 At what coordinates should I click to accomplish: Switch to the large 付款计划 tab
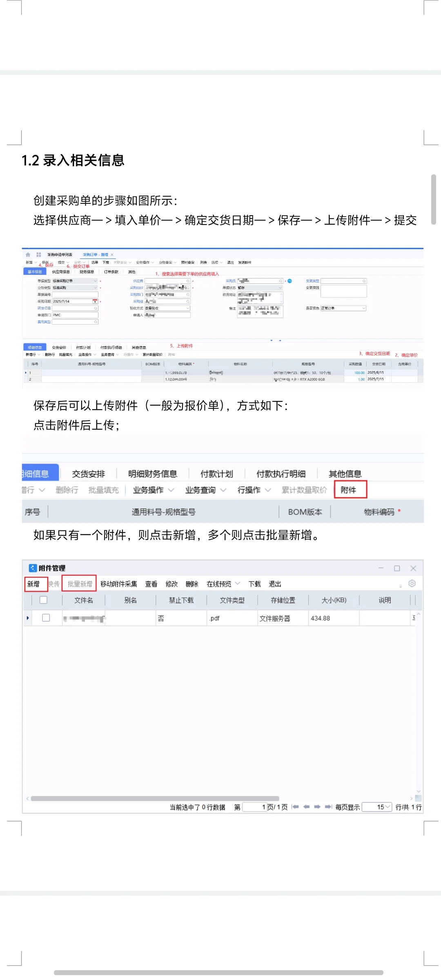[217, 474]
